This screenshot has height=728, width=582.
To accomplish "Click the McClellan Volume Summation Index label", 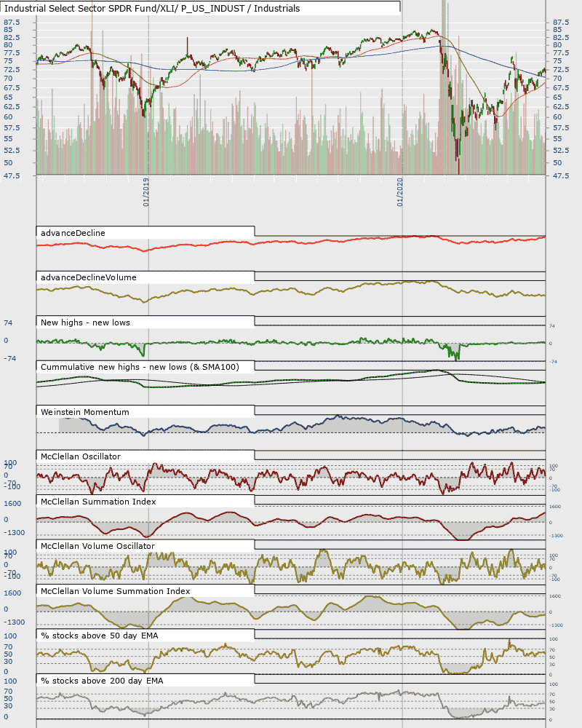I will point(116,591).
